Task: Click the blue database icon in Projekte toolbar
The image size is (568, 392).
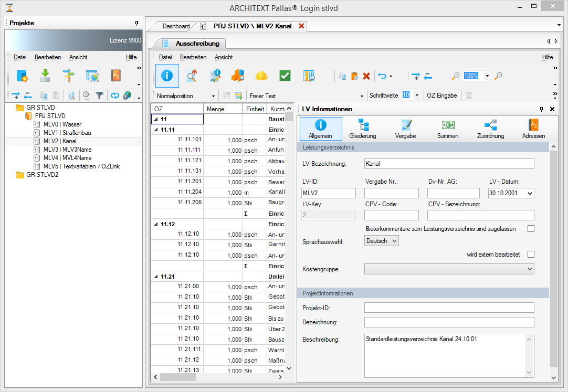Action: click(22, 76)
